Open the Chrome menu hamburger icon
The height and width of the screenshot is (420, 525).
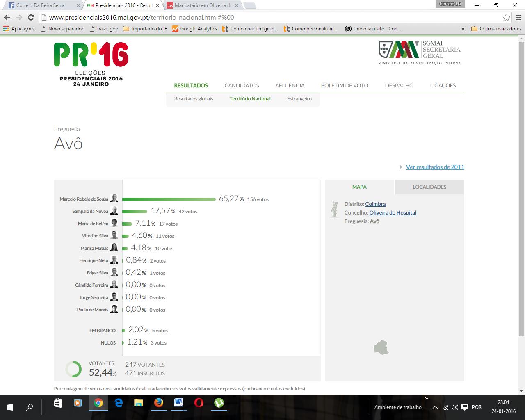tap(518, 18)
